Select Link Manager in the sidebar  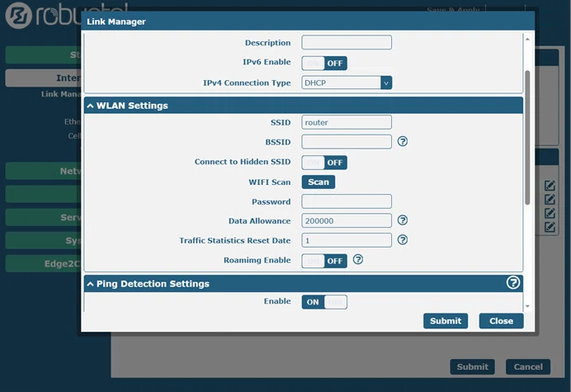click(61, 94)
